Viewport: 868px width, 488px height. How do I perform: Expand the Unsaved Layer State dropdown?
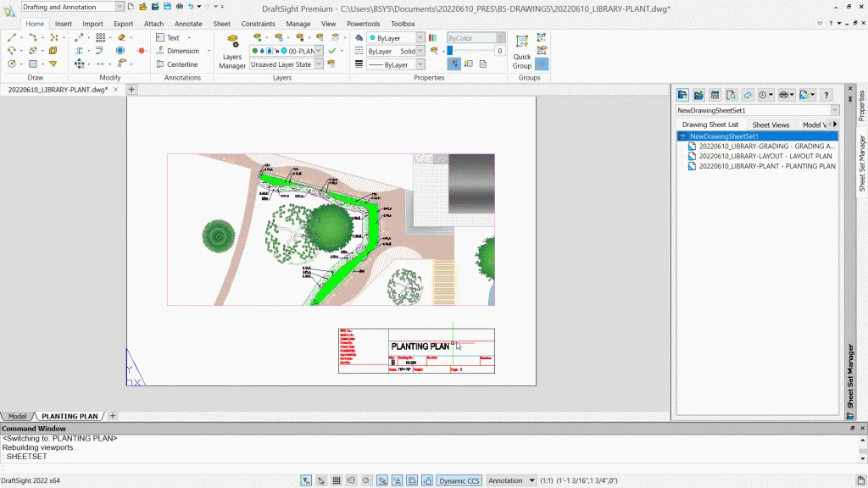point(318,64)
